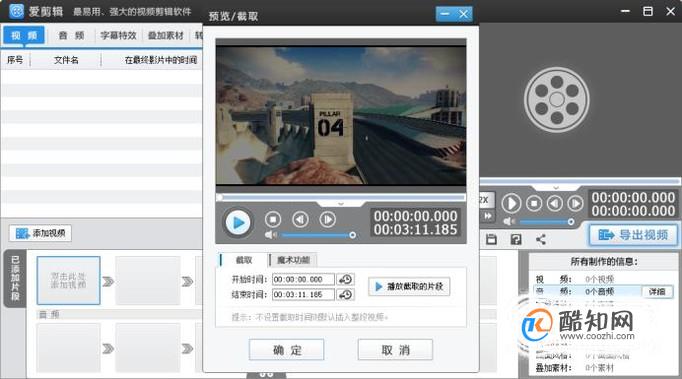Click the 文件名 column header
Viewport: 682px width, 379px height.
66,60
